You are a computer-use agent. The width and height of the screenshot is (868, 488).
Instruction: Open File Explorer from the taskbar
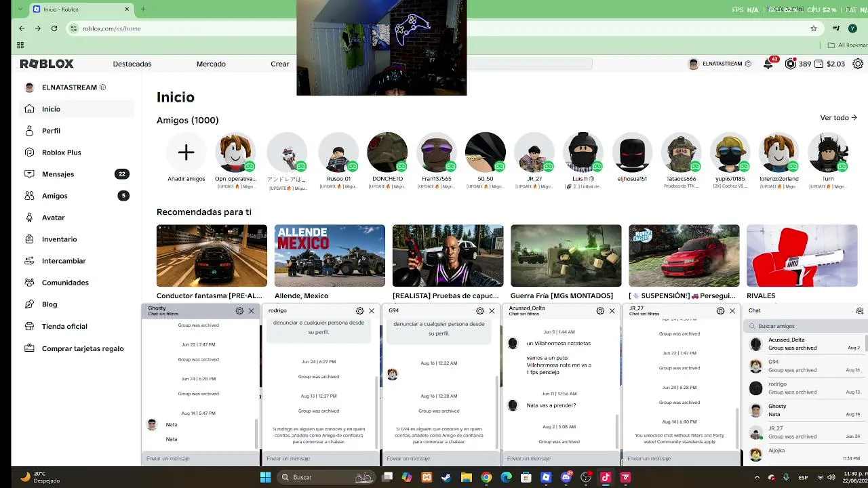467,477
